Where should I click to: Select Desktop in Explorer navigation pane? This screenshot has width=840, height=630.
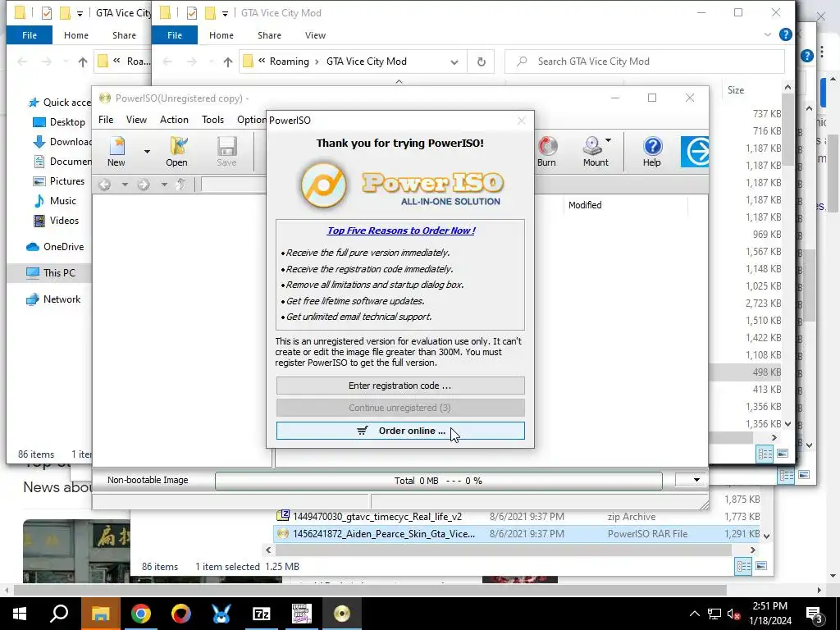pos(59,122)
